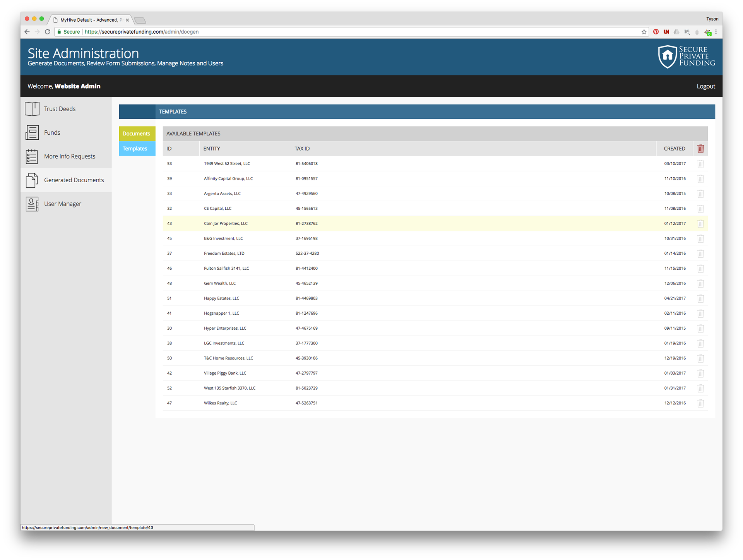Delete the Wilkes Realty, LLC template
The width and height of the screenshot is (743, 560).
[x=700, y=403]
